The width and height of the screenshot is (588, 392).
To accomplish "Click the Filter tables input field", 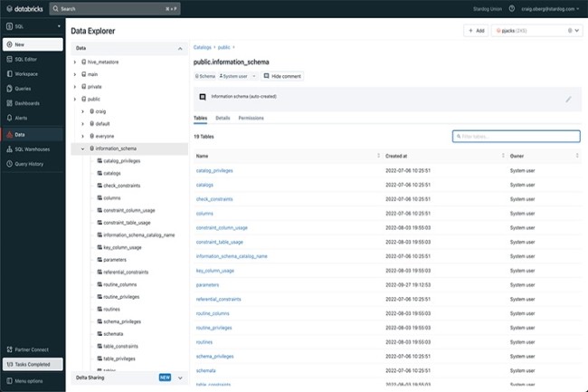I will pos(517,136).
